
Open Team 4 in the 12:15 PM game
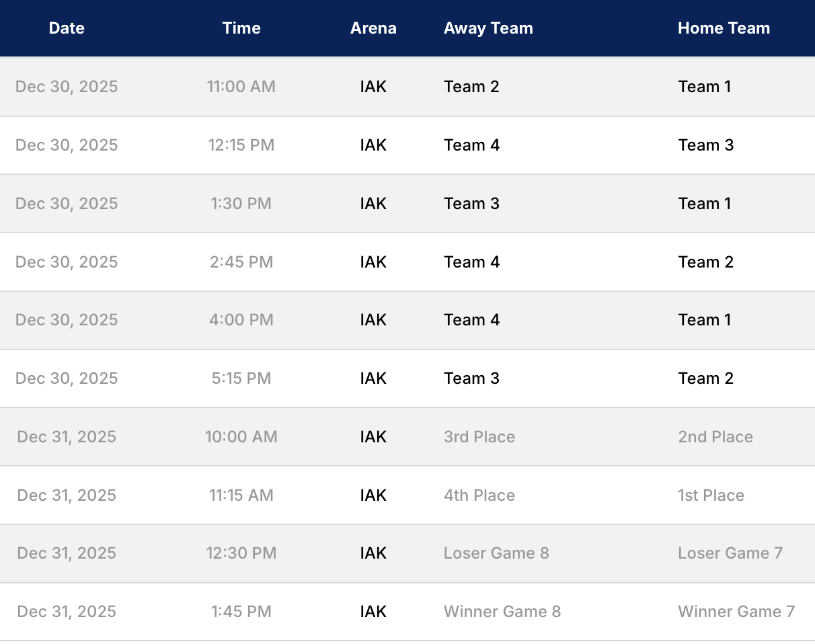coord(471,145)
